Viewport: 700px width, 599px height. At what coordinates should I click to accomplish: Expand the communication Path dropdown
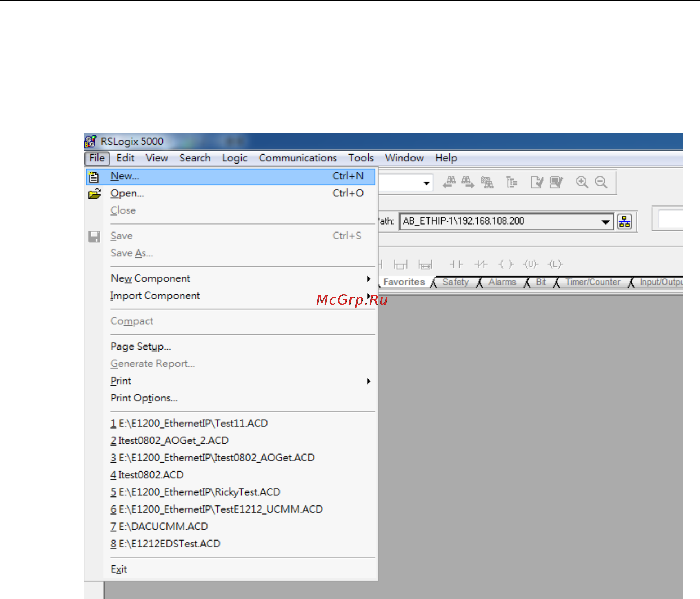(x=606, y=222)
